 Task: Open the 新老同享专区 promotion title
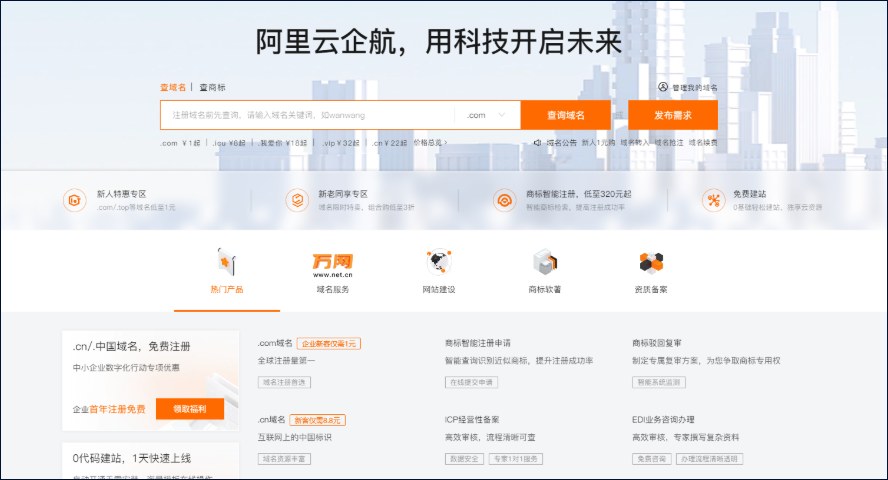click(x=343, y=194)
